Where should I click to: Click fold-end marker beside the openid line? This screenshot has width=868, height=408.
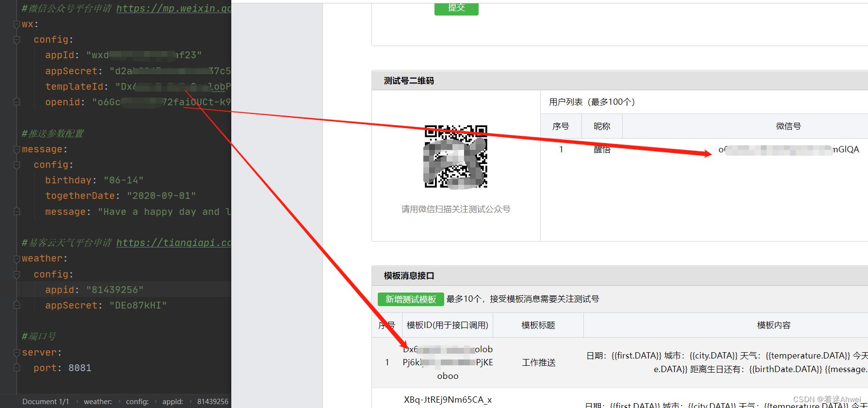click(x=16, y=102)
